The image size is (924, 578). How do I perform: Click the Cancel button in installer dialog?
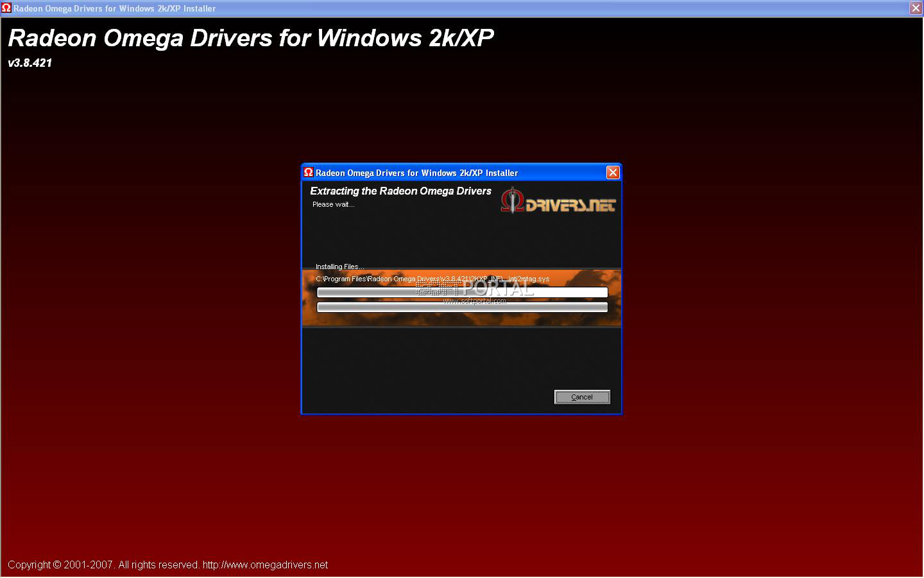point(582,397)
